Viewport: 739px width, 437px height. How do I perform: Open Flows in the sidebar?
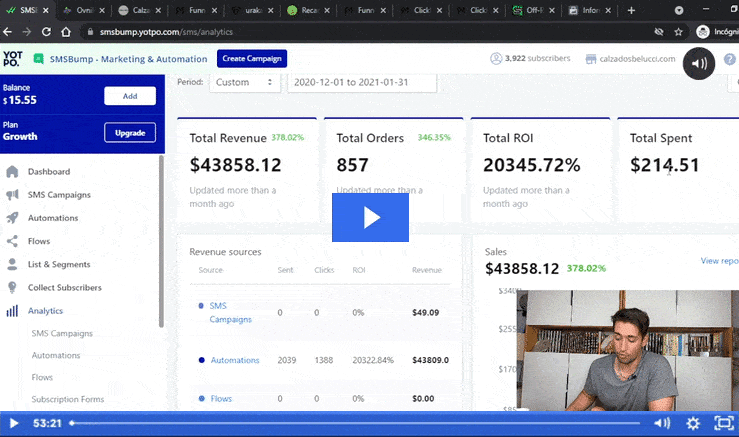pos(39,241)
